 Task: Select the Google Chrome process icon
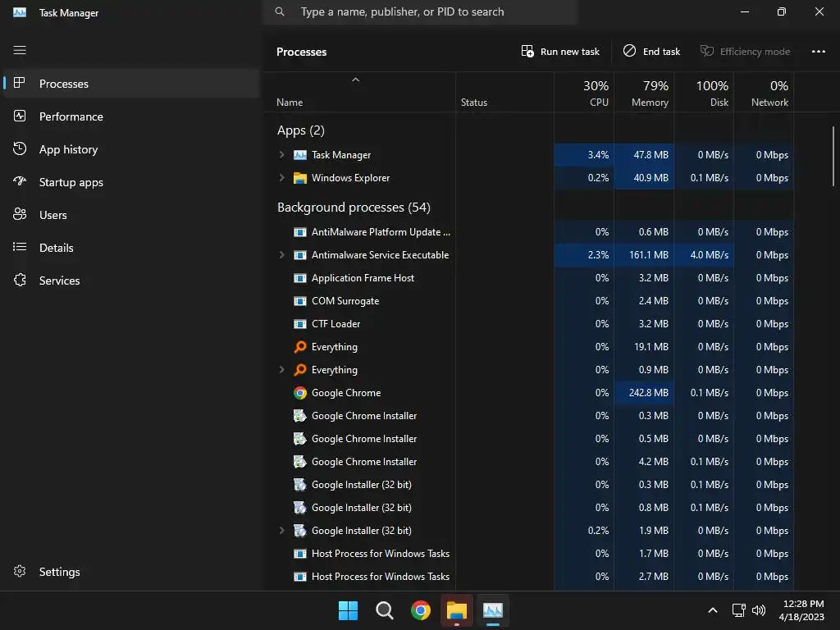pos(300,393)
